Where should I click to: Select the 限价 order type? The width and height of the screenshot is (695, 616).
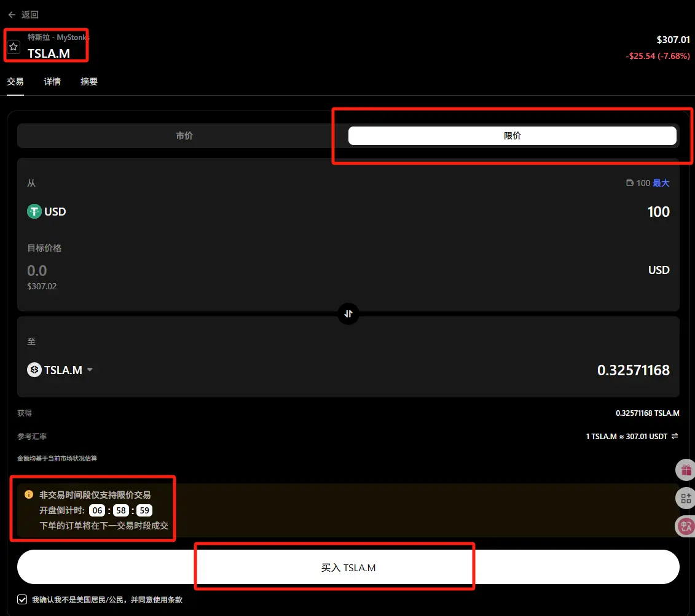(x=512, y=136)
